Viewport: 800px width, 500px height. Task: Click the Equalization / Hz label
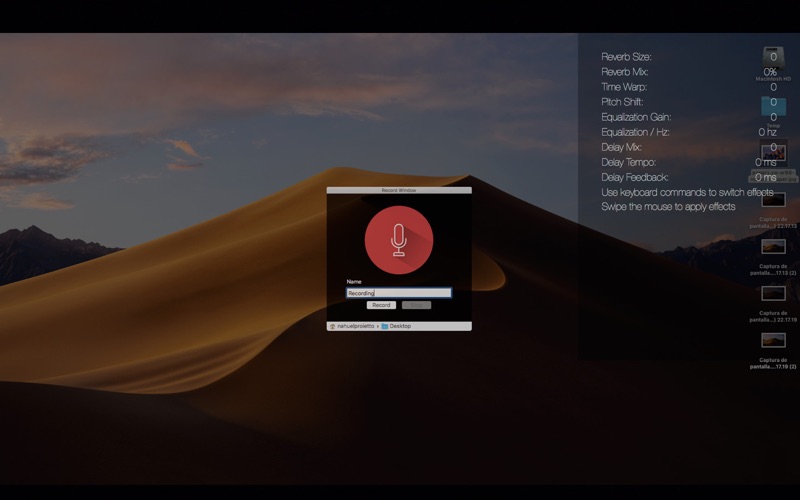click(635, 132)
